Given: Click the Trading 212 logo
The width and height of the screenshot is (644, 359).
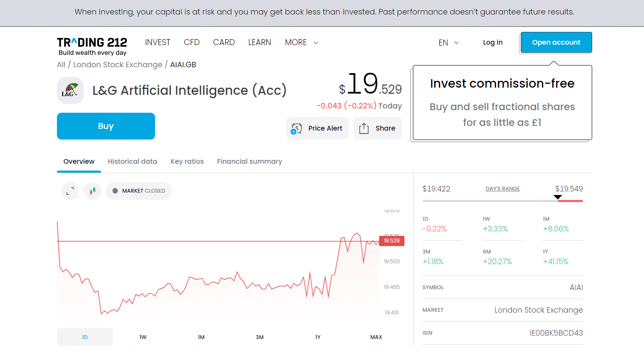Looking at the screenshot, I should (92, 46).
